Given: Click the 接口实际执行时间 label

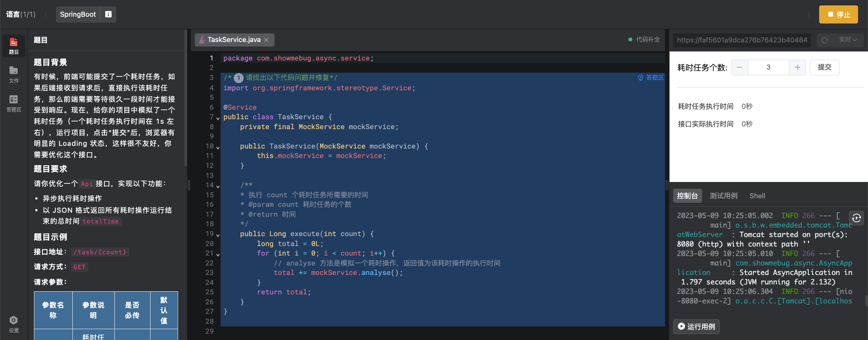Looking at the screenshot, I should 706,124.
